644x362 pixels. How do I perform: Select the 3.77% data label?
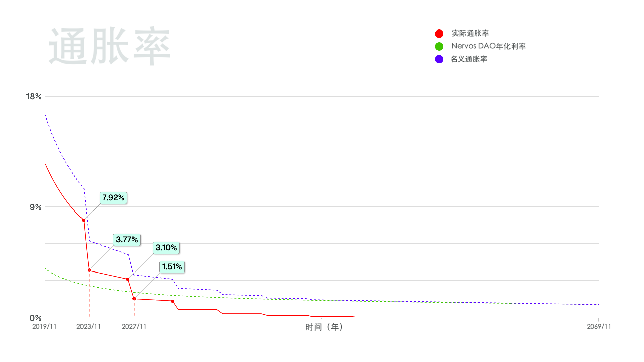point(127,240)
